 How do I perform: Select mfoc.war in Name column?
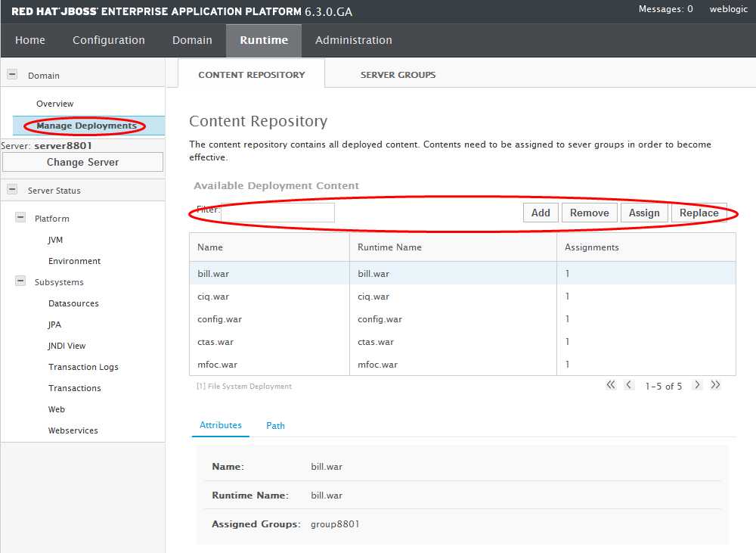point(217,365)
